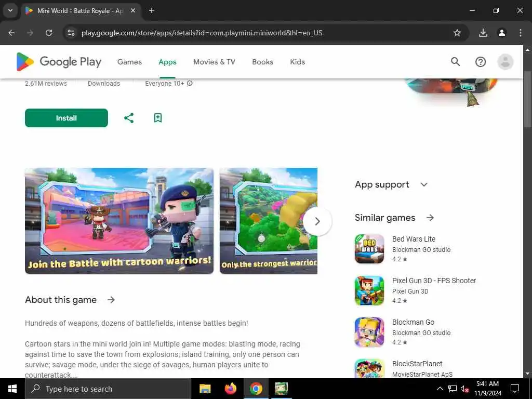Go to Movies & TV section
The width and height of the screenshot is (532, 399).
214,62
